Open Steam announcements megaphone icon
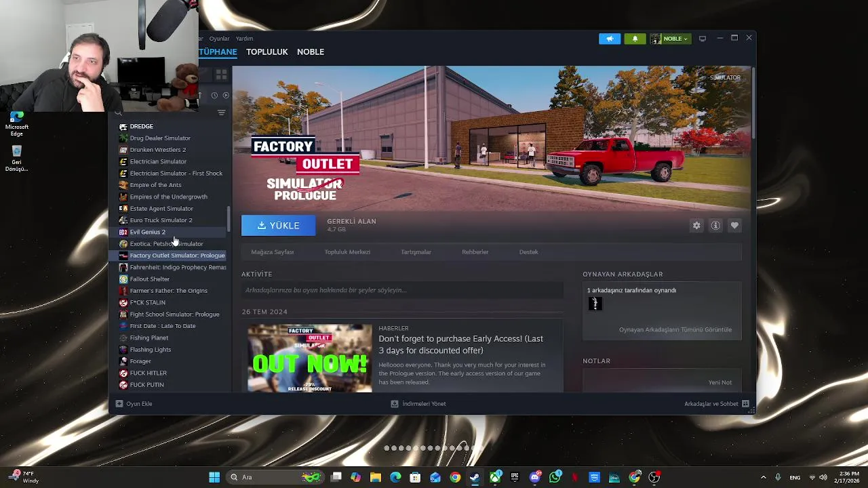This screenshot has width=868, height=488. point(610,39)
